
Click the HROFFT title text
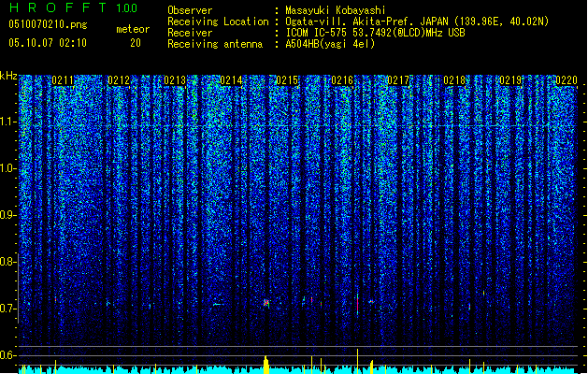(58, 7)
